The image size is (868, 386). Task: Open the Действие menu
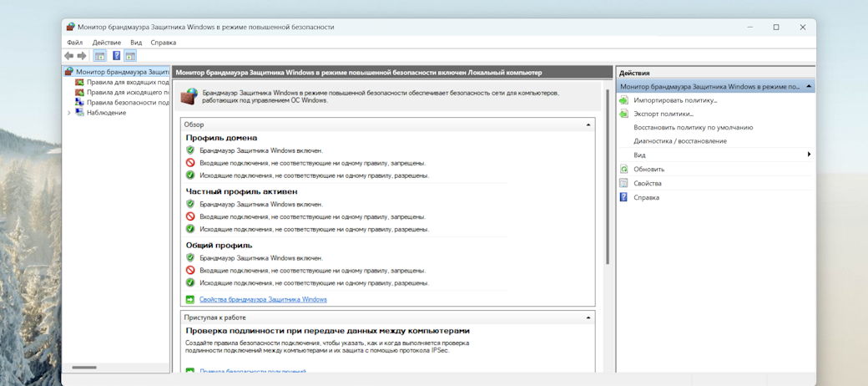tap(107, 42)
